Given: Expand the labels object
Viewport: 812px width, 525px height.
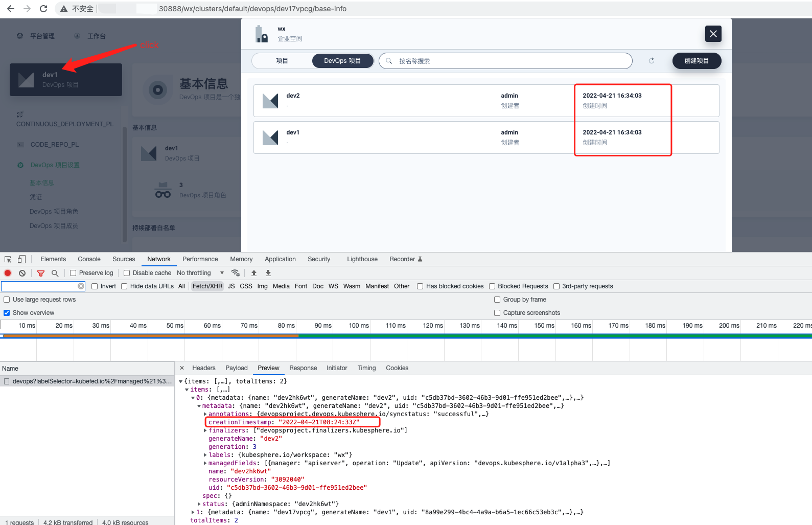Looking at the screenshot, I should point(205,455).
